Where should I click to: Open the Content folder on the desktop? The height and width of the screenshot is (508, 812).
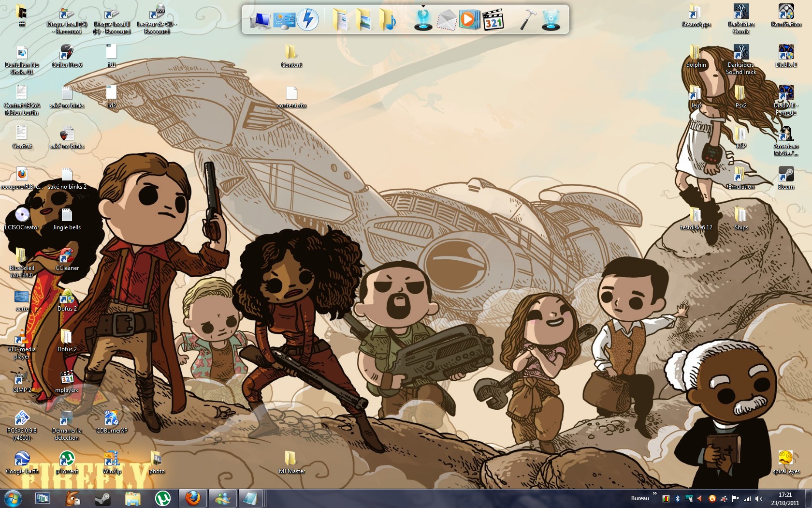[x=291, y=56]
